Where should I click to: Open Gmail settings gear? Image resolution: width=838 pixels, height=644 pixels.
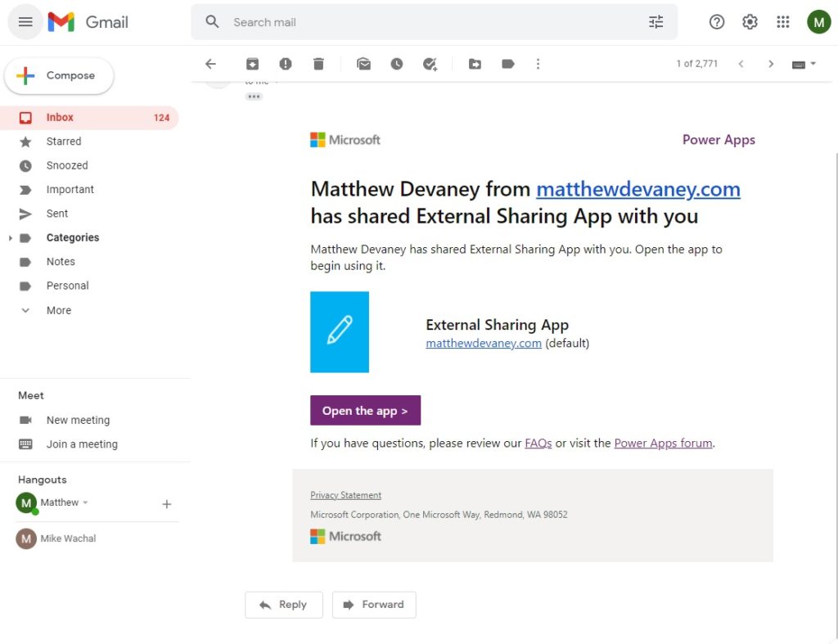point(750,22)
